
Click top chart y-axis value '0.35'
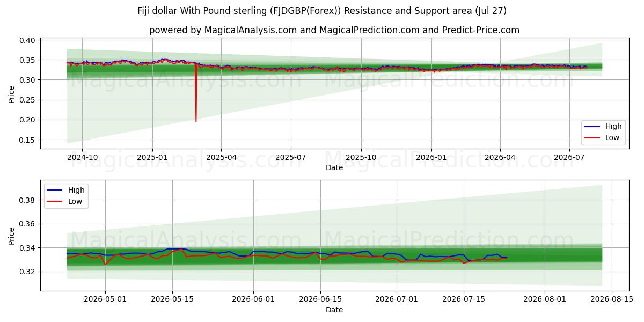tap(27, 60)
